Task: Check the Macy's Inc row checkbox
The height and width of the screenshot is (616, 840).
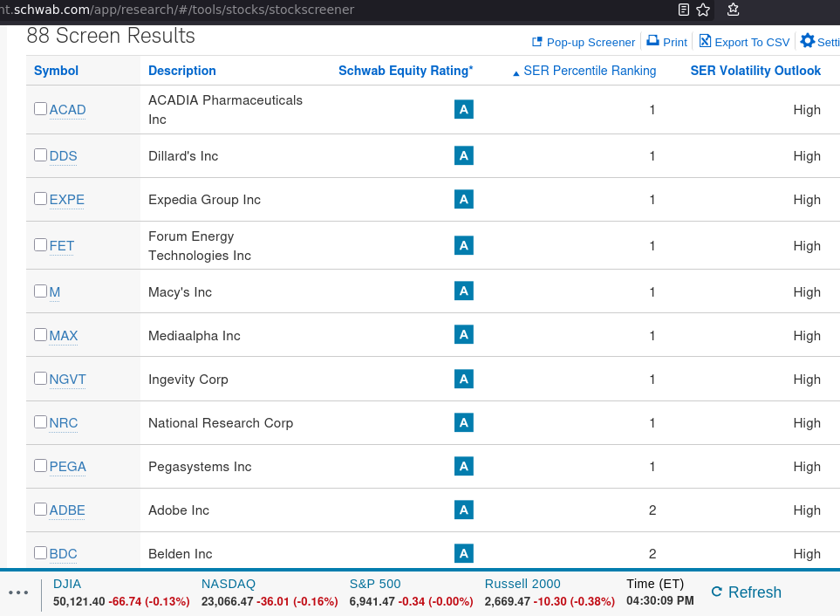Action: (41, 291)
